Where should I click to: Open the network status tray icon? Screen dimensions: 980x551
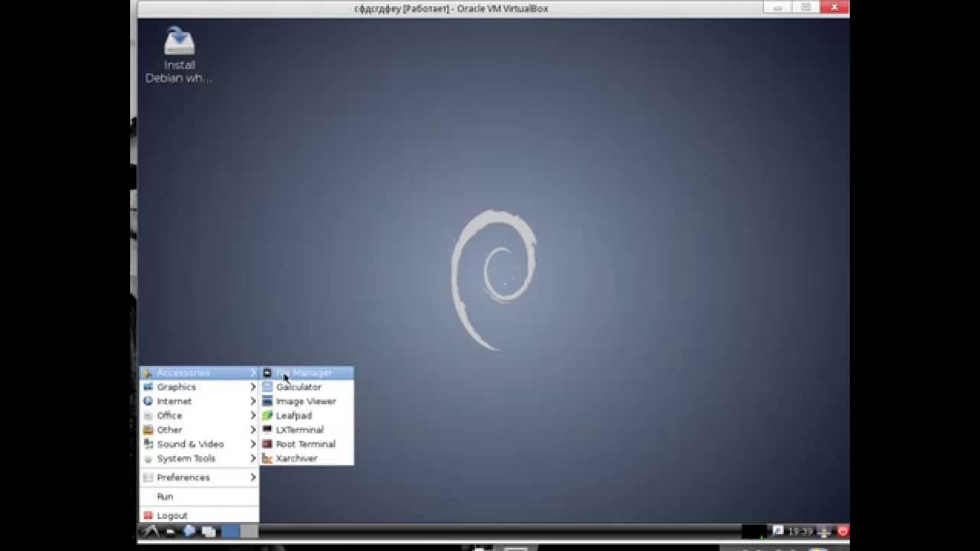825,531
